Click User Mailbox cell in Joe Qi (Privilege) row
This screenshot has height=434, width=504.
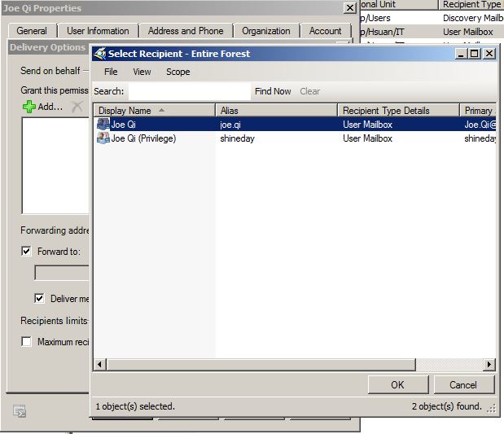[367, 138]
